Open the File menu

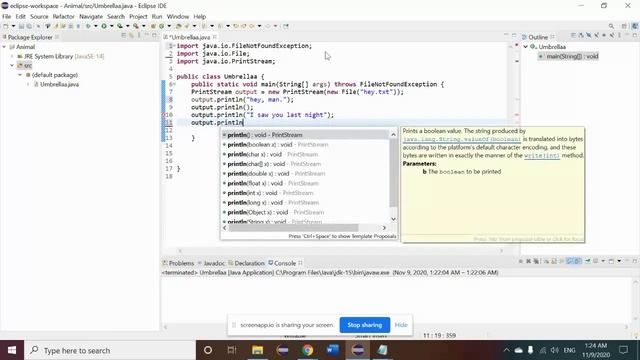(x=7, y=16)
